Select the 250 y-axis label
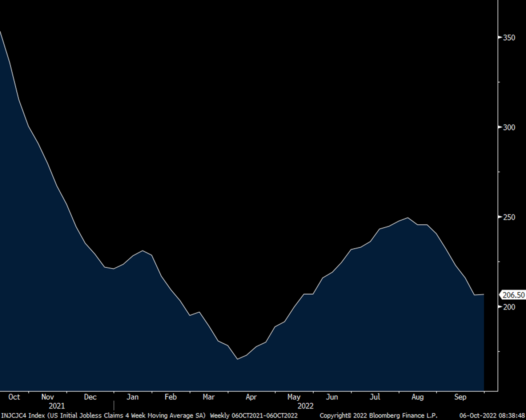The image size is (526, 420). (x=509, y=217)
